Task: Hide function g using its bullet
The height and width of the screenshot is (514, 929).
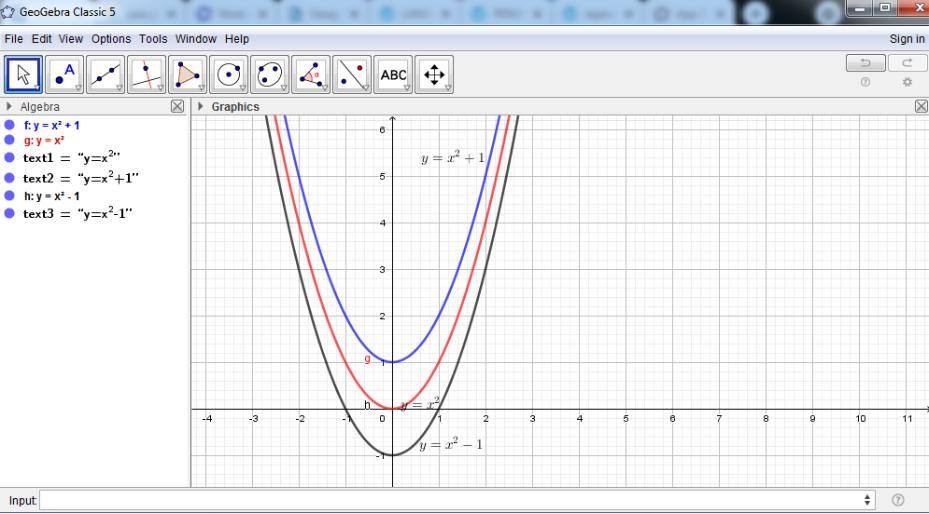Action: [9, 141]
